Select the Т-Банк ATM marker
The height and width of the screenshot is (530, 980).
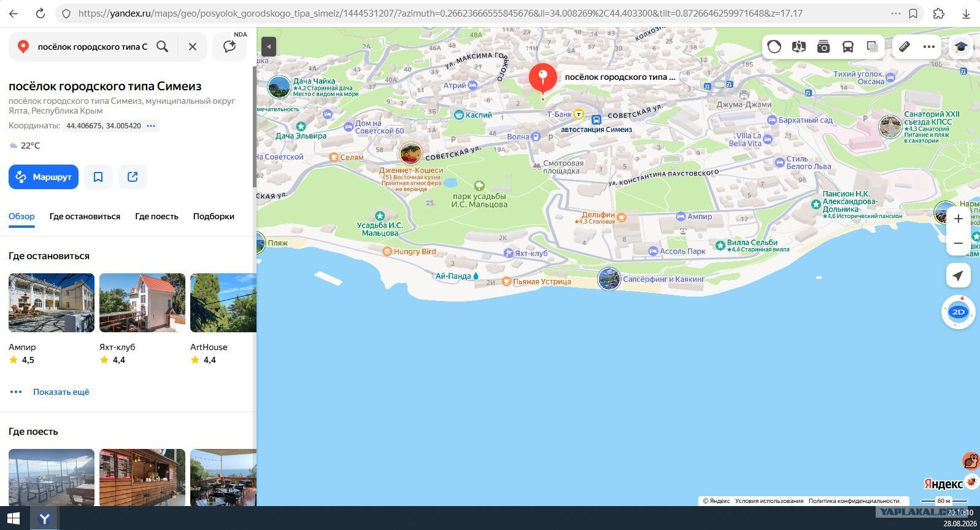578,114
